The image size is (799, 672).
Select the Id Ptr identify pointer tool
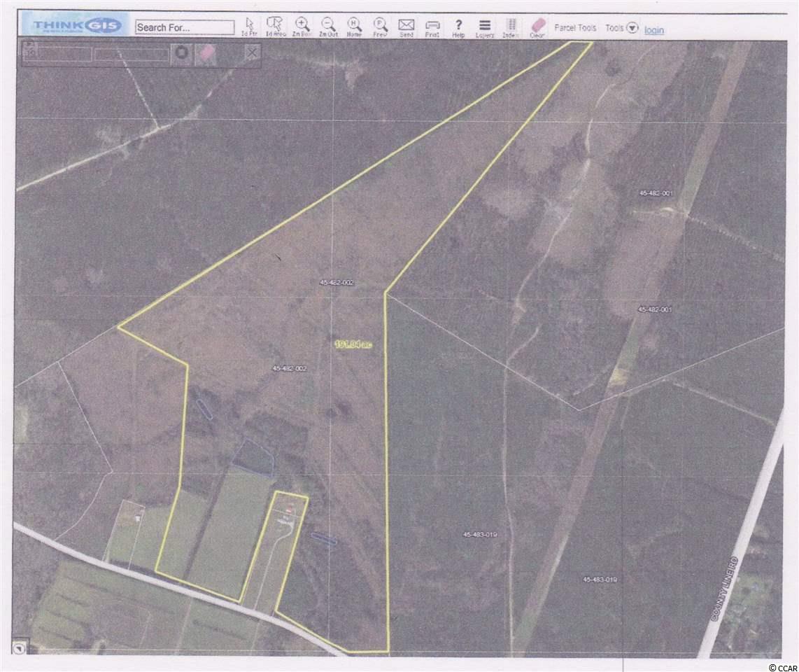tap(249, 27)
